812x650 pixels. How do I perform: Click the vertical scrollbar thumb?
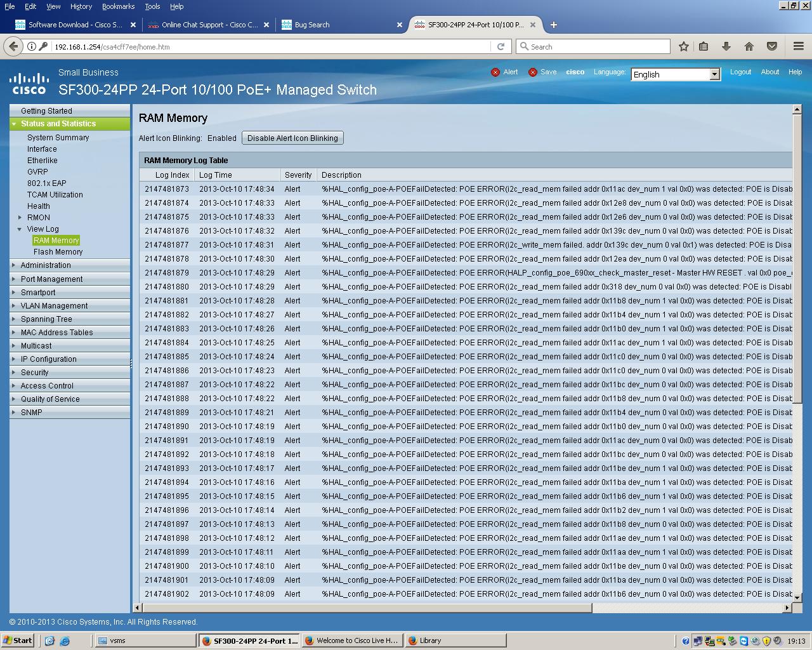coord(797,258)
